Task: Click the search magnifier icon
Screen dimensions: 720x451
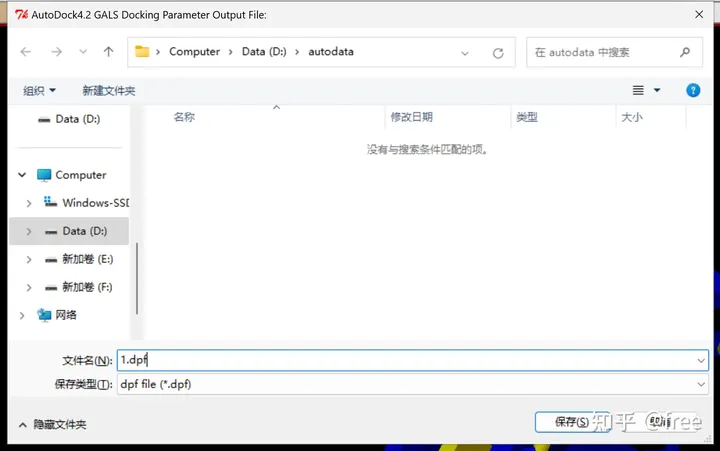Action: coord(685,52)
